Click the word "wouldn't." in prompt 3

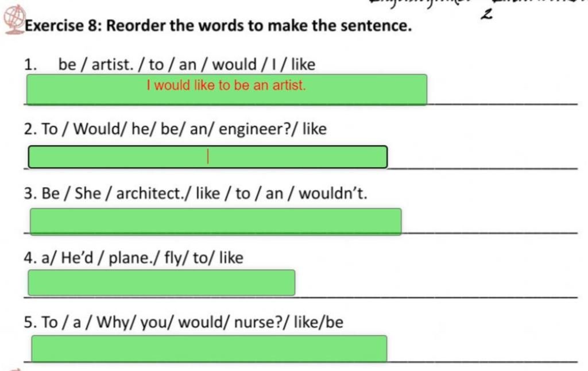click(x=333, y=194)
